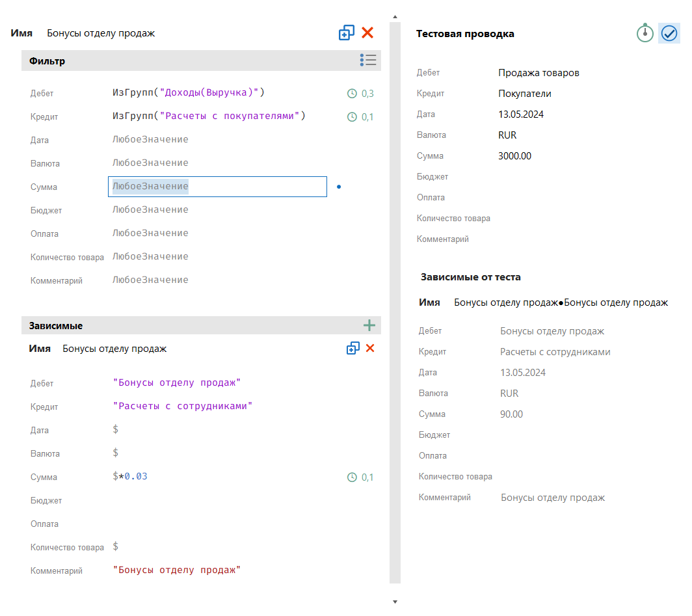
Task: Duplicate the "Бонусы отделу продаж" rule
Action: coord(347,33)
